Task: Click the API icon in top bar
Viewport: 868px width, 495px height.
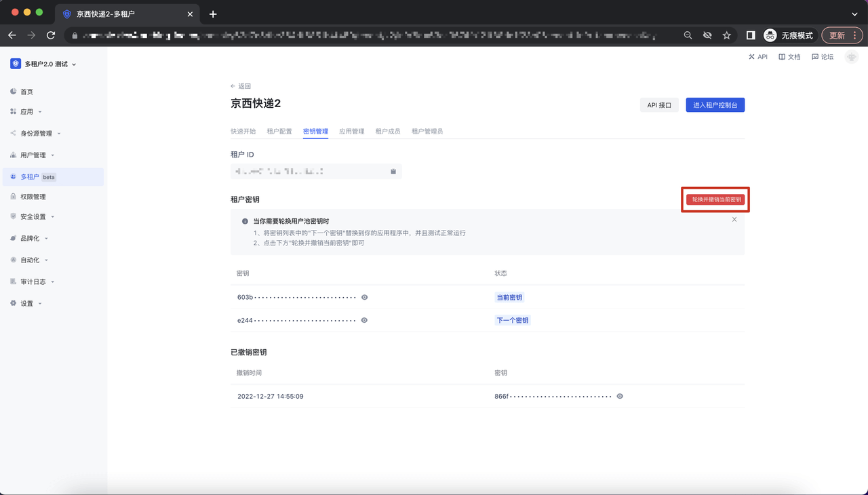Action: click(x=752, y=57)
